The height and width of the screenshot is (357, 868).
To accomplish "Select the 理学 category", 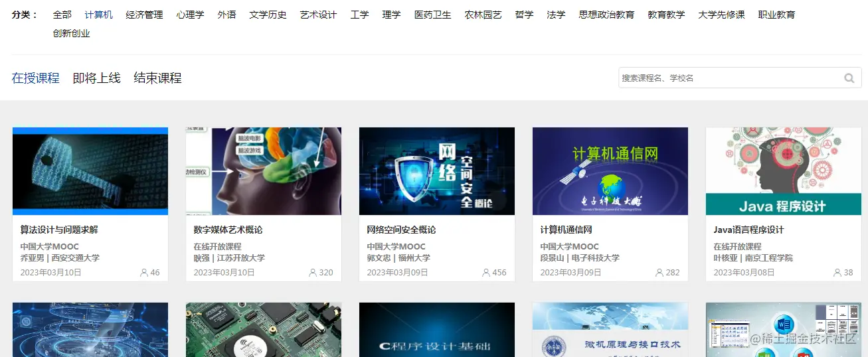I will coord(392,15).
